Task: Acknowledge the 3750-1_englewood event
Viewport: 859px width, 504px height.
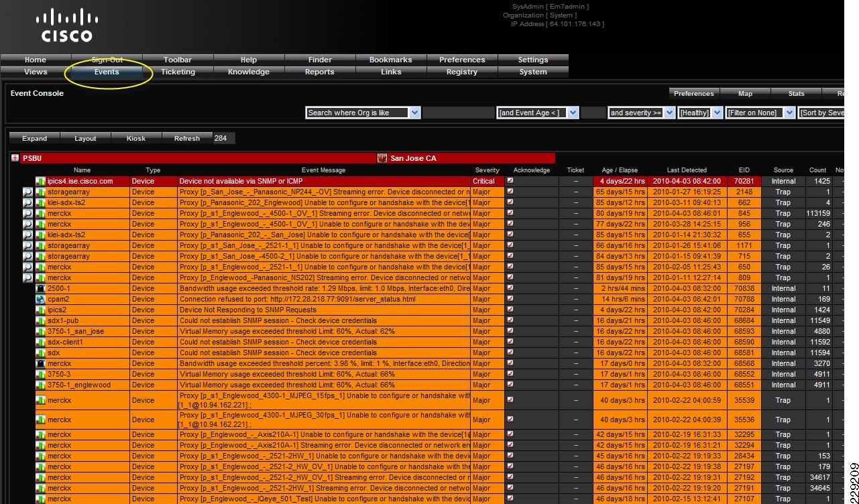Action: pos(510,384)
